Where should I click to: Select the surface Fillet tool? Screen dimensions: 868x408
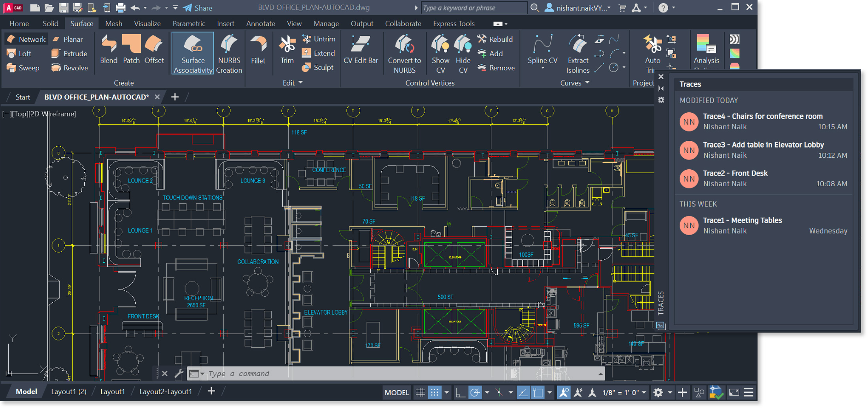[x=258, y=49]
